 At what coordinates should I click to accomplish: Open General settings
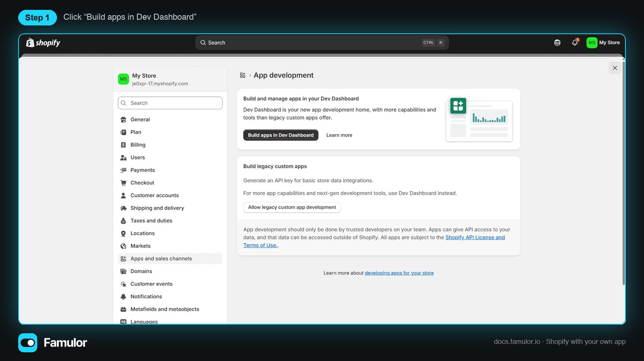(x=170, y=120)
